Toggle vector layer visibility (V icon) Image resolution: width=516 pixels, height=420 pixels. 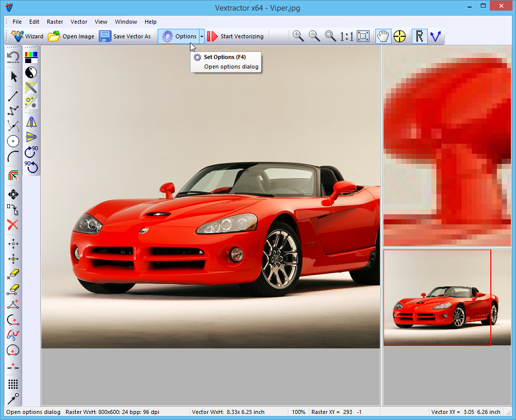coord(435,36)
